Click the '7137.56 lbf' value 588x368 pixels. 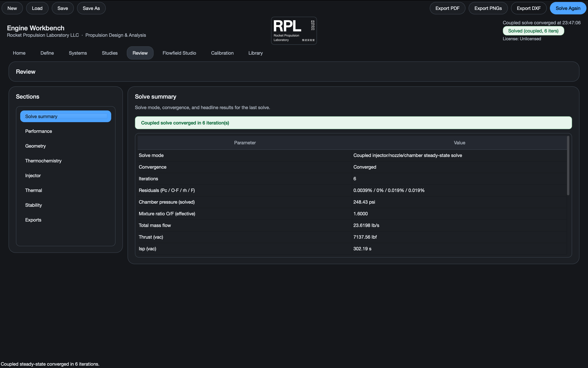(365, 237)
